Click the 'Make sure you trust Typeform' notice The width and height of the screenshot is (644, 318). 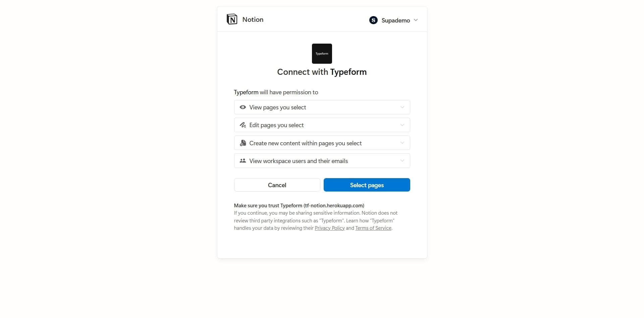pyautogui.click(x=299, y=205)
